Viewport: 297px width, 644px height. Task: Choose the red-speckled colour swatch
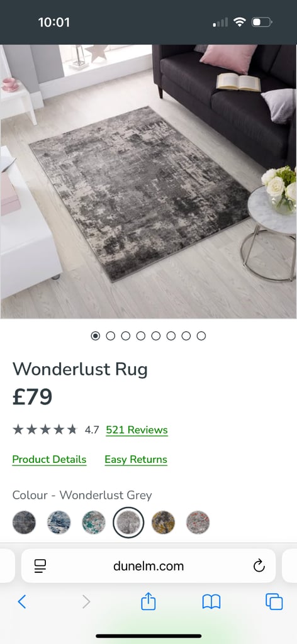click(x=198, y=523)
